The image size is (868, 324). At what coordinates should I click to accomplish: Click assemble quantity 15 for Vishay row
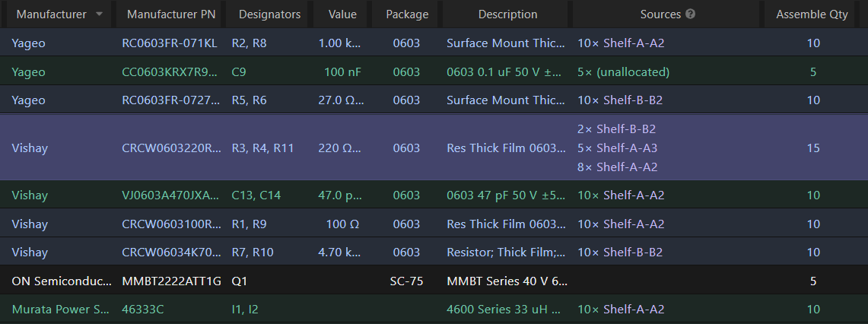[813, 148]
